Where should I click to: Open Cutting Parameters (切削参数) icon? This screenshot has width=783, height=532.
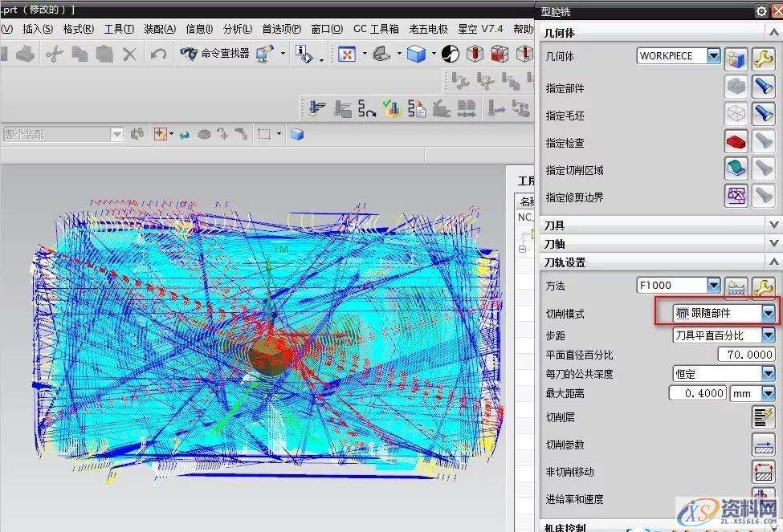pyautogui.click(x=762, y=444)
